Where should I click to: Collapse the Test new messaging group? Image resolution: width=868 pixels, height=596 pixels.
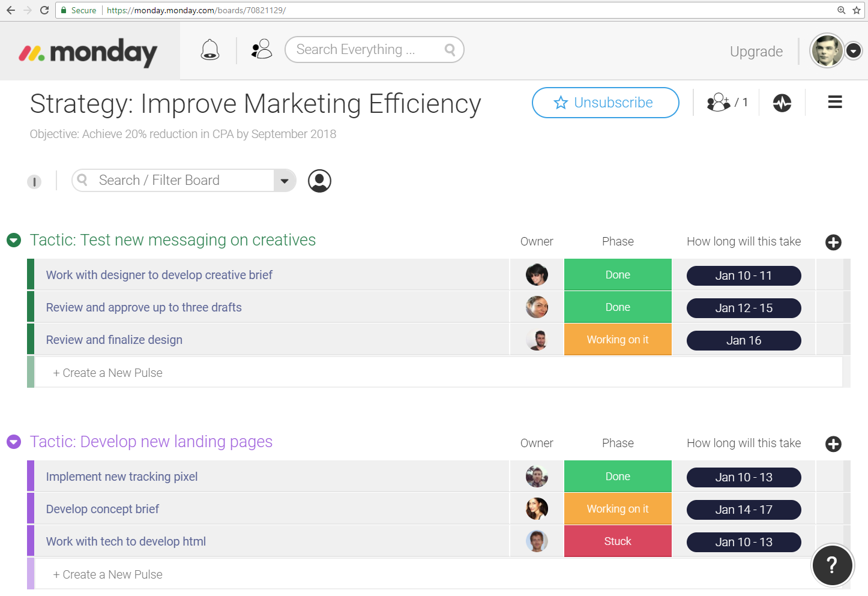pos(14,241)
